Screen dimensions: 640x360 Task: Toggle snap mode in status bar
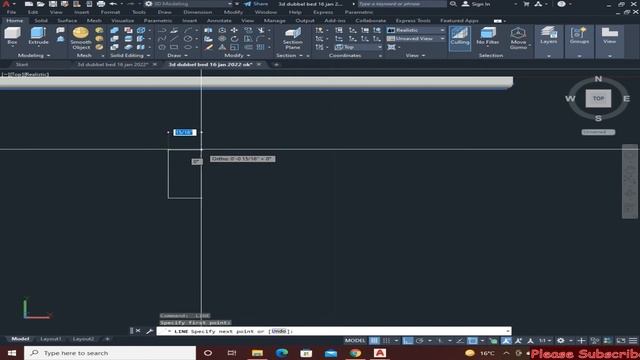click(x=386, y=340)
